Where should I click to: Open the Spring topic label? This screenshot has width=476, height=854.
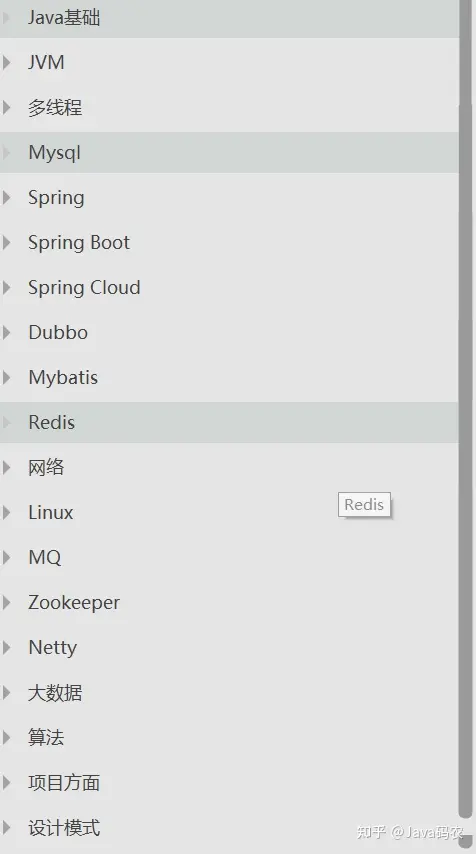pyautogui.click(x=56, y=198)
